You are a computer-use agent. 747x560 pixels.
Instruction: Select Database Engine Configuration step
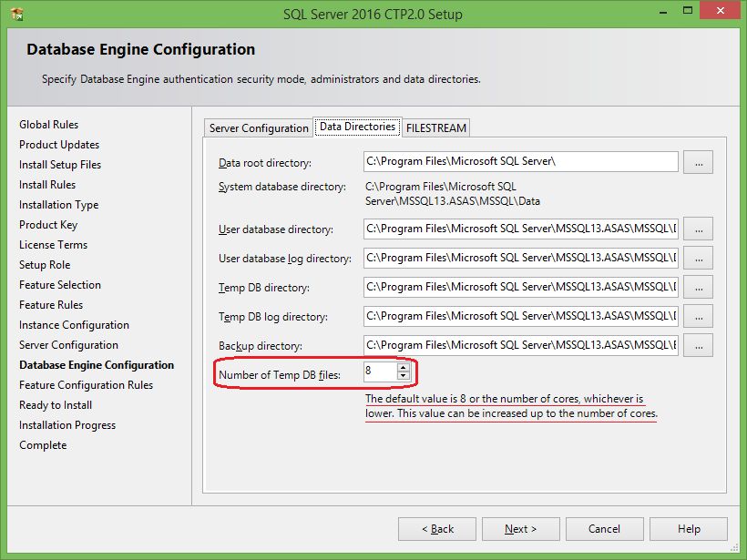pos(97,365)
